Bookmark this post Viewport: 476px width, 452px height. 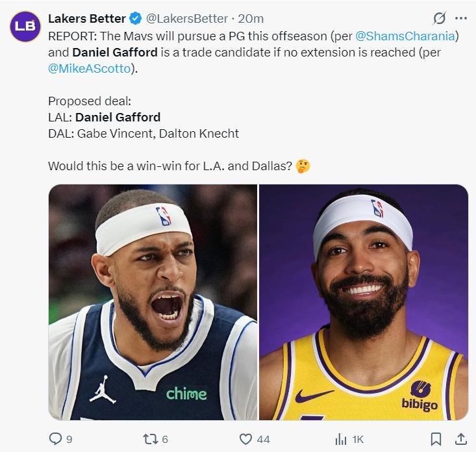(x=436, y=439)
